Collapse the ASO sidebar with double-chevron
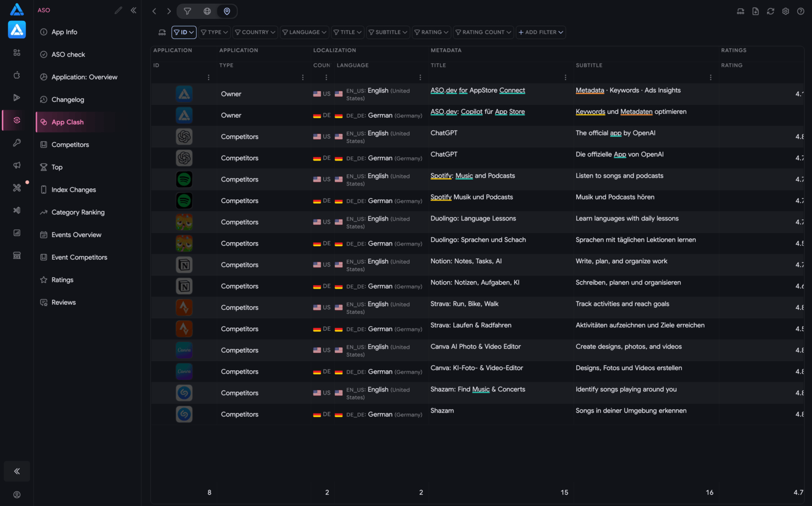The image size is (812, 506). [x=134, y=10]
